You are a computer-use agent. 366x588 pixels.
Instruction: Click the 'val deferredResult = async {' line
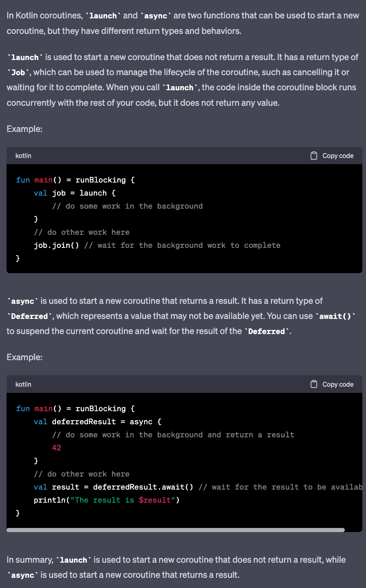pyautogui.click(x=98, y=422)
